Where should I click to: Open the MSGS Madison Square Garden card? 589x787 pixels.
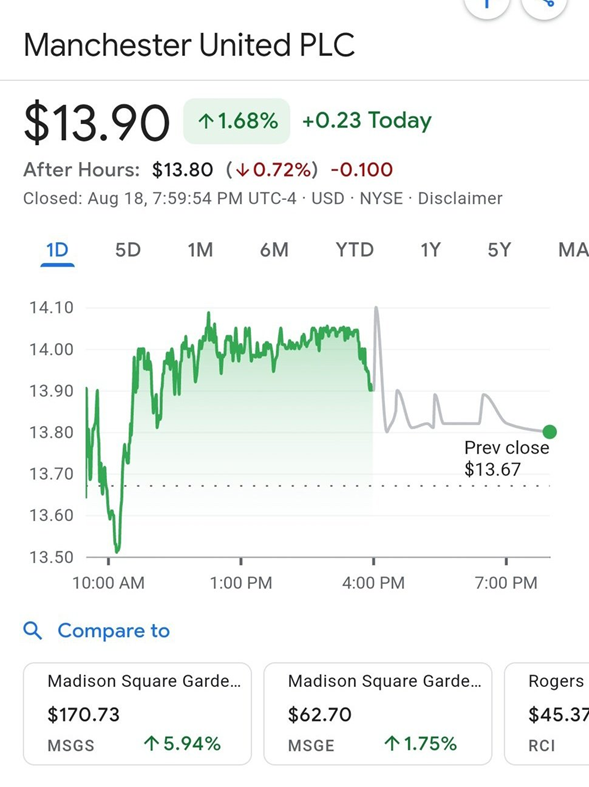pos(137,713)
